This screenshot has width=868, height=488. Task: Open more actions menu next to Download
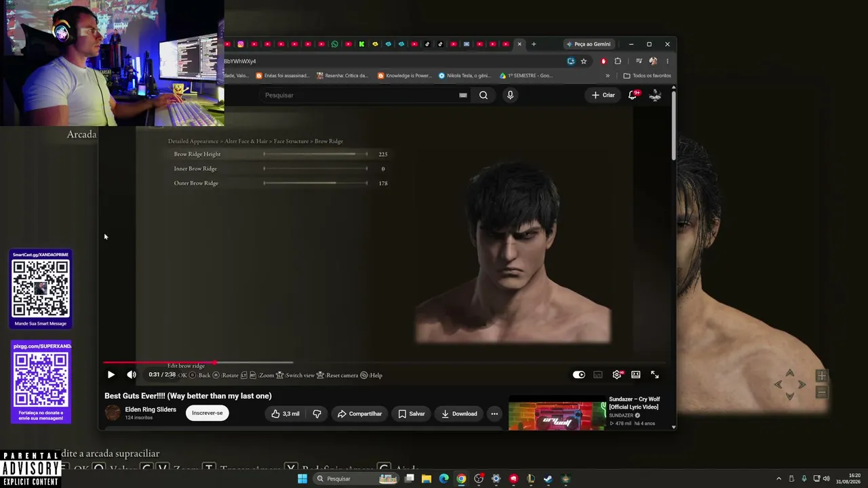(x=494, y=413)
